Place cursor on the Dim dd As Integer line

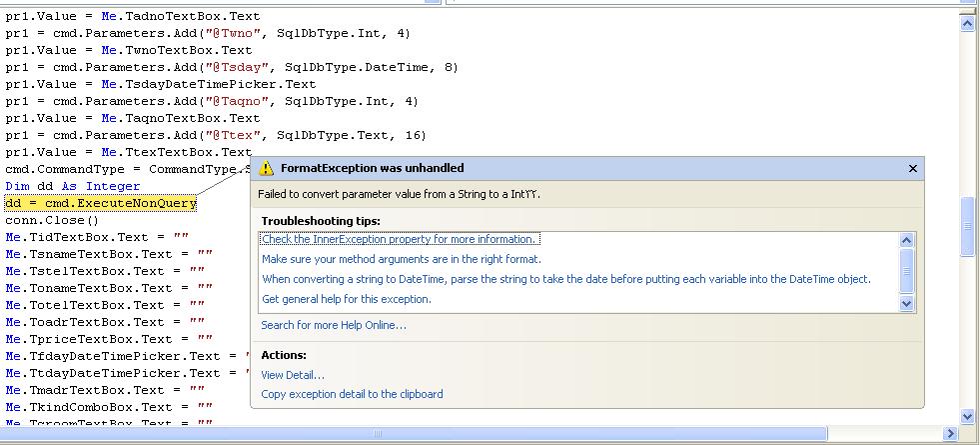point(73,187)
